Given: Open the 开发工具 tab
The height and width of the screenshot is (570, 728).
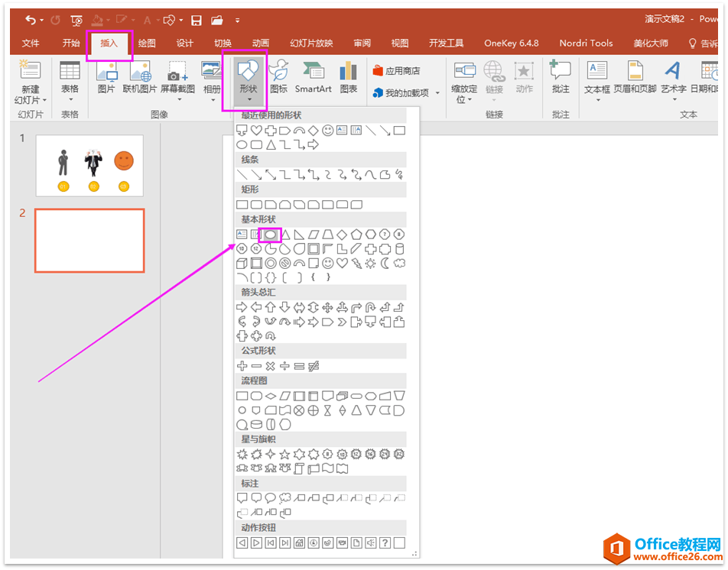Looking at the screenshot, I should [x=446, y=43].
